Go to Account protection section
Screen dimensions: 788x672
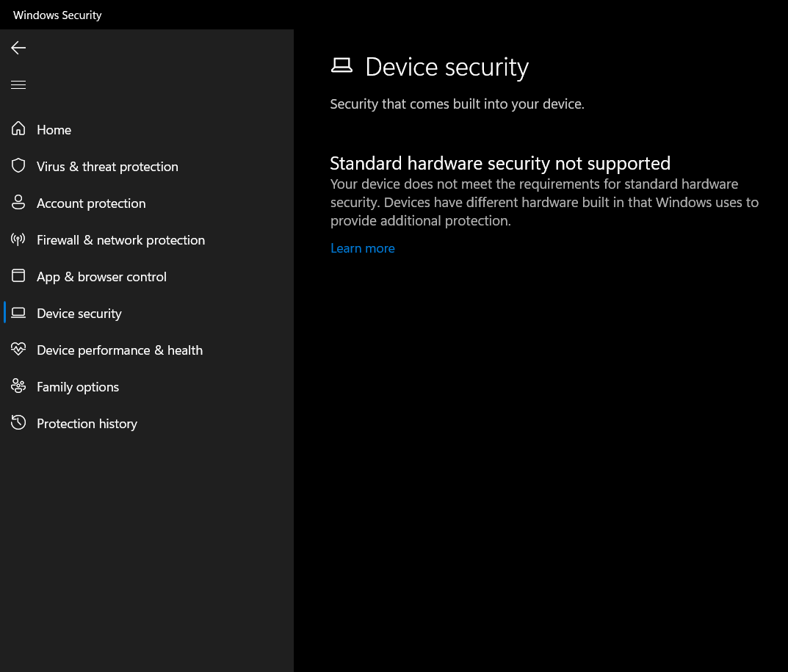click(x=91, y=203)
